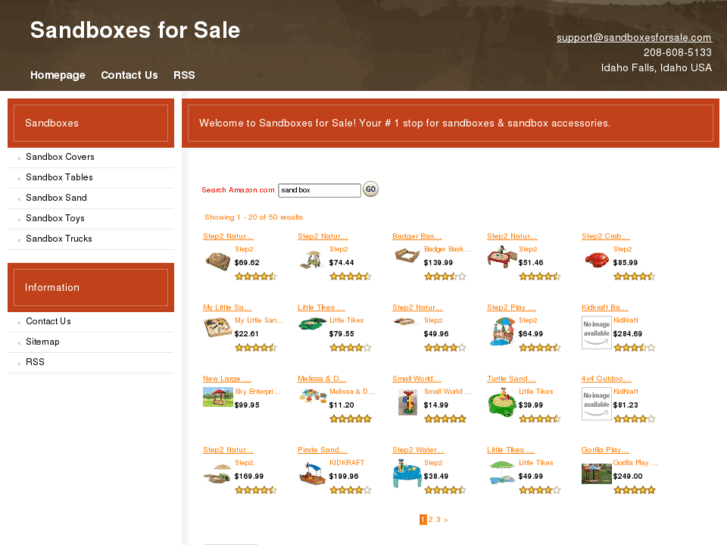Click the next page arrow
This screenshot has height=545, width=727.
[x=446, y=520]
